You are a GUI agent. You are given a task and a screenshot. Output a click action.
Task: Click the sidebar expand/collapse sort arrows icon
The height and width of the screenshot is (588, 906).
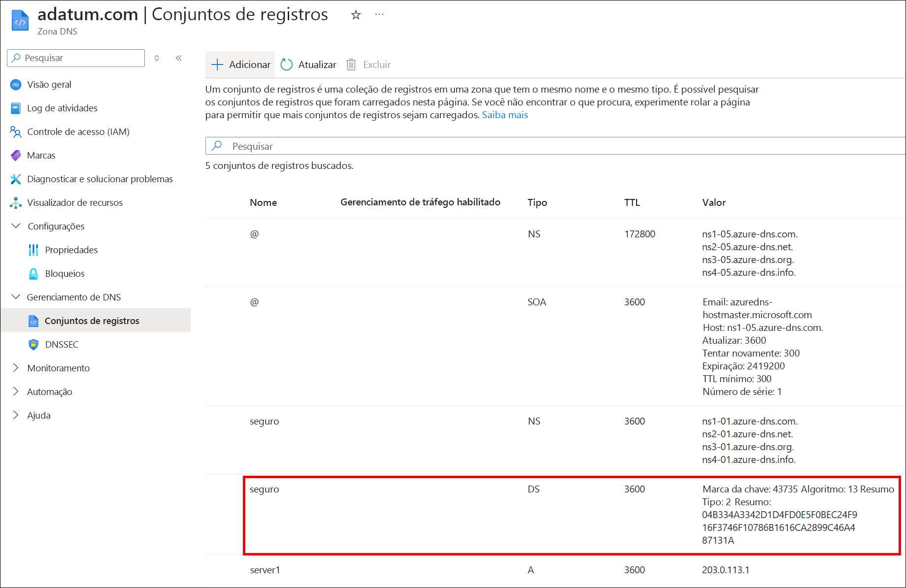click(x=157, y=58)
